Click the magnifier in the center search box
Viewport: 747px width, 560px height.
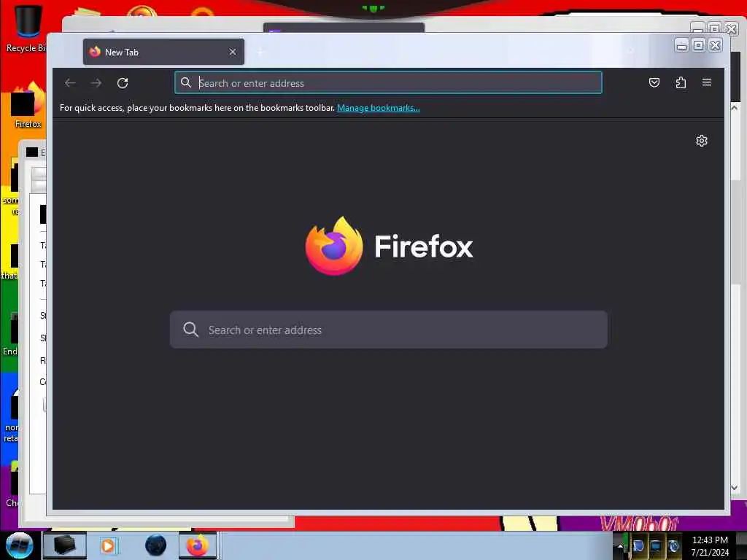190,330
